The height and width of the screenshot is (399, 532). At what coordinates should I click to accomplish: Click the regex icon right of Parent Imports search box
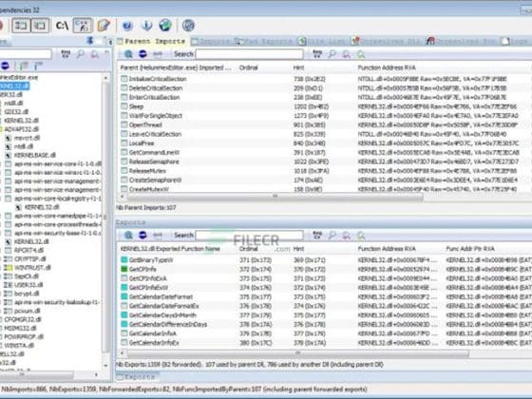pyautogui.click(x=317, y=54)
